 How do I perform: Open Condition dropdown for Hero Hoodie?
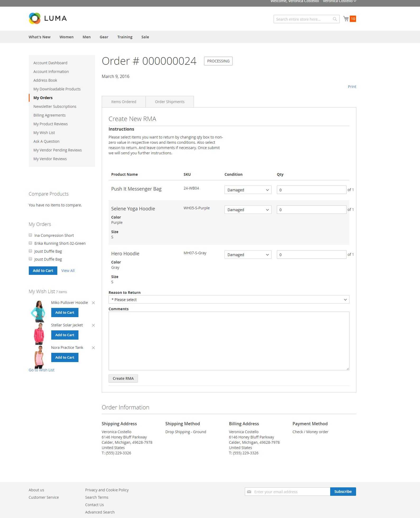tap(248, 255)
